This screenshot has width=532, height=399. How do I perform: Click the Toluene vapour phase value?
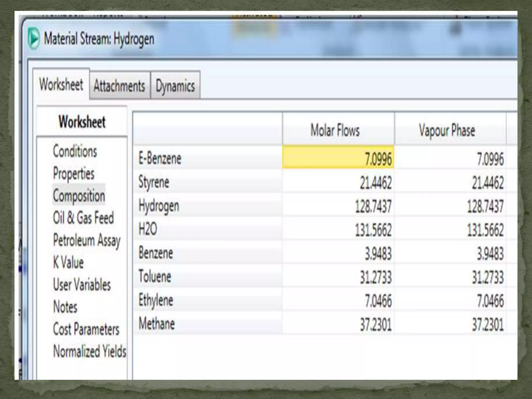pos(487,277)
